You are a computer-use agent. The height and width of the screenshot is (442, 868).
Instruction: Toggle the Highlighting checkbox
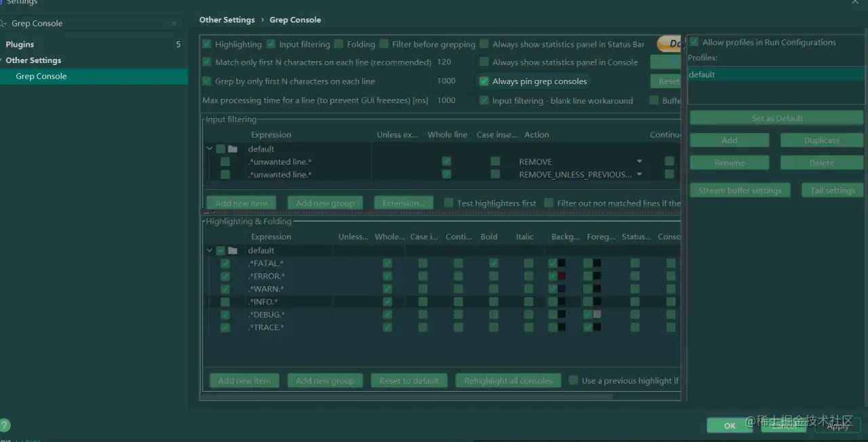pyautogui.click(x=207, y=44)
